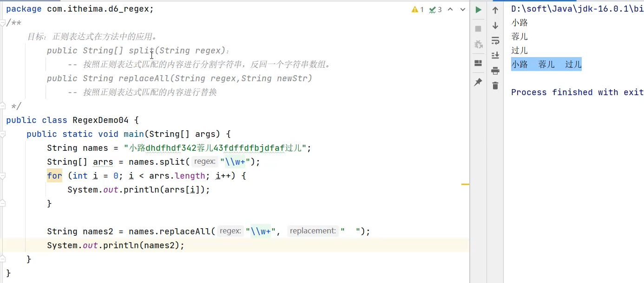This screenshot has width=644, height=283.
Task: Click the "D:\soft\Java\jdk-16.0.1" console path line
Action: tap(577, 9)
